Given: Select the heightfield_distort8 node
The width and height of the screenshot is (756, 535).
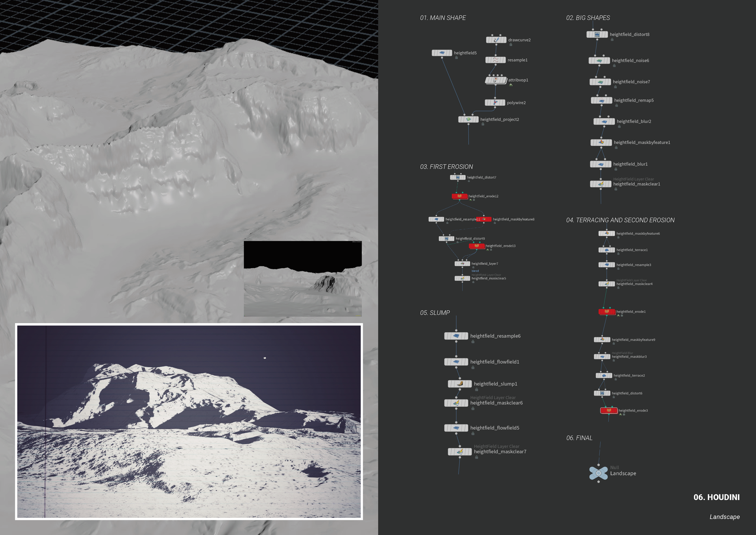Looking at the screenshot, I should [x=597, y=34].
